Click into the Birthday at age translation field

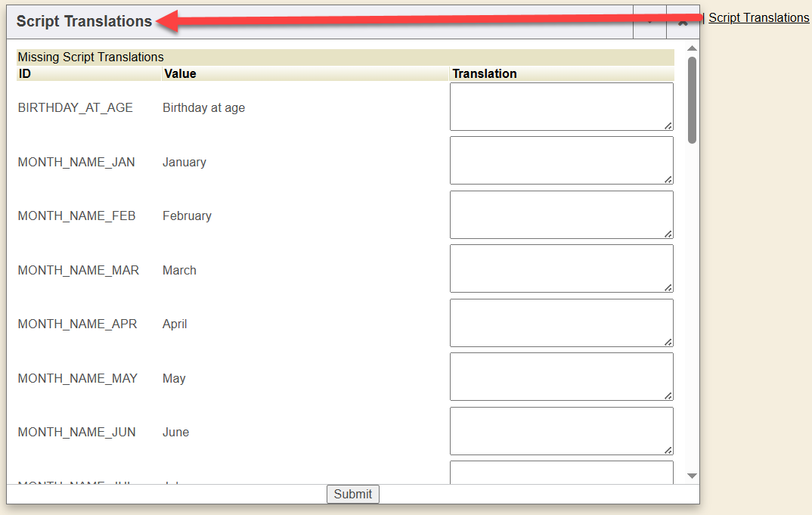pos(561,107)
